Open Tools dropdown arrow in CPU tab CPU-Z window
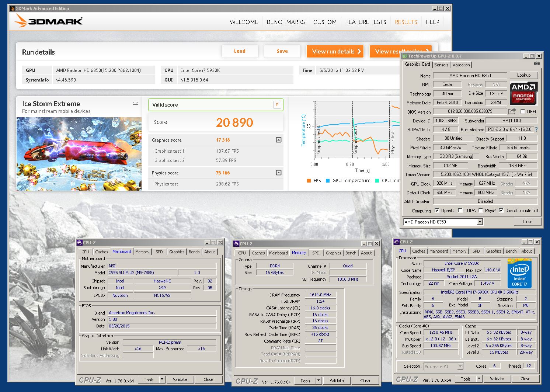 pos(479,379)
